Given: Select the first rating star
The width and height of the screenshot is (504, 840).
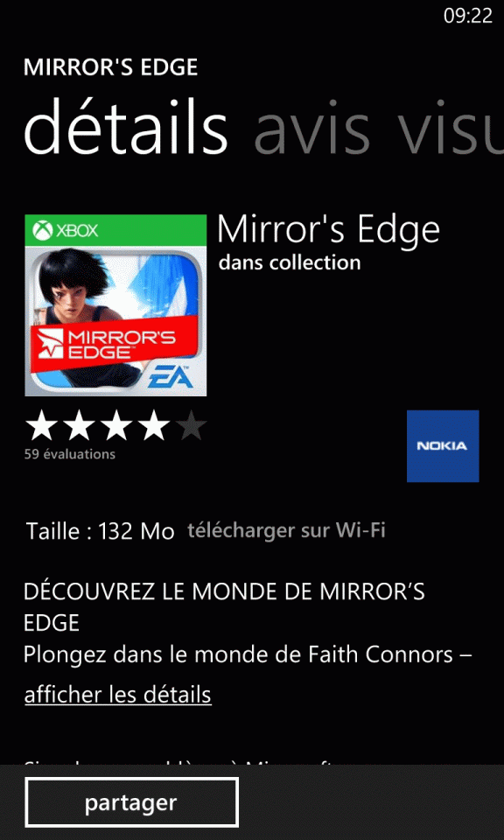Looking at the screenshot, I should (x=41, y=427).
